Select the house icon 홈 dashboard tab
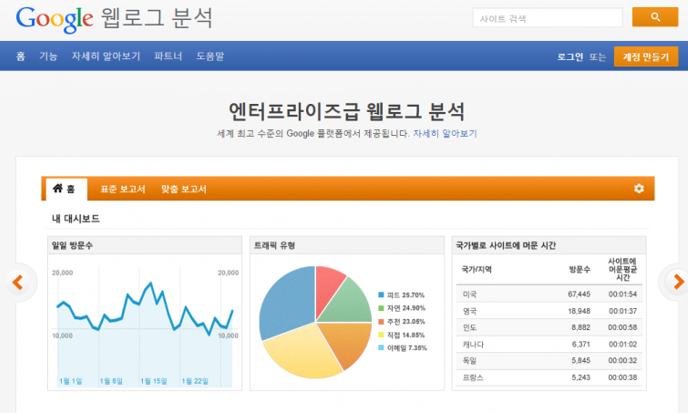The height and width of the screenshot is (413, 688). pos(65,189)
